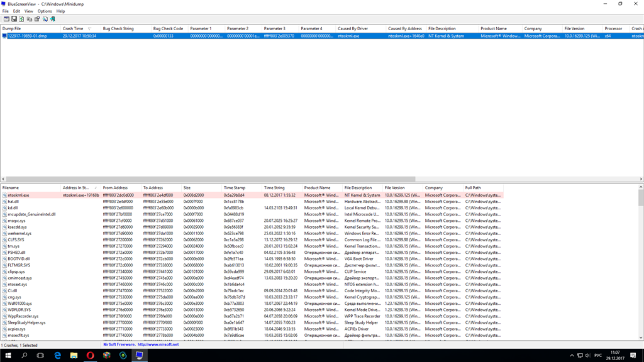Viewport: 644px width, 362px height.
Task: Click right arrow of upper horizontal scrollbar
Action: click(641, 179)
